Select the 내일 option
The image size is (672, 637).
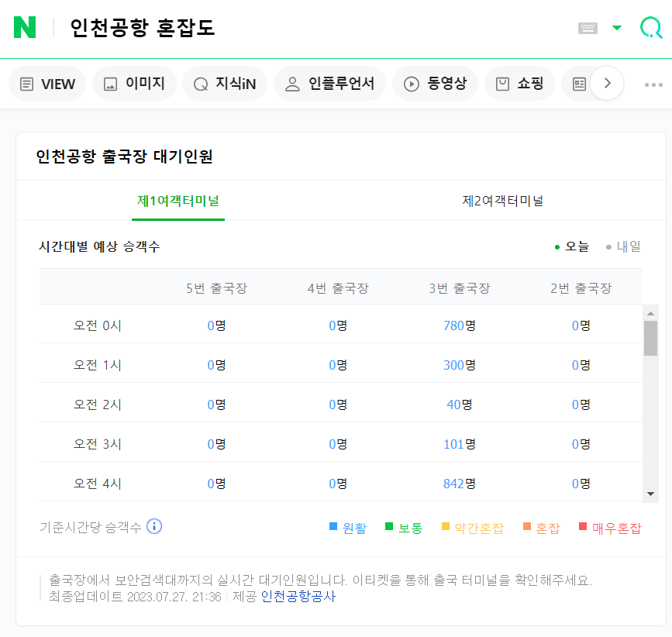point(624,246)
